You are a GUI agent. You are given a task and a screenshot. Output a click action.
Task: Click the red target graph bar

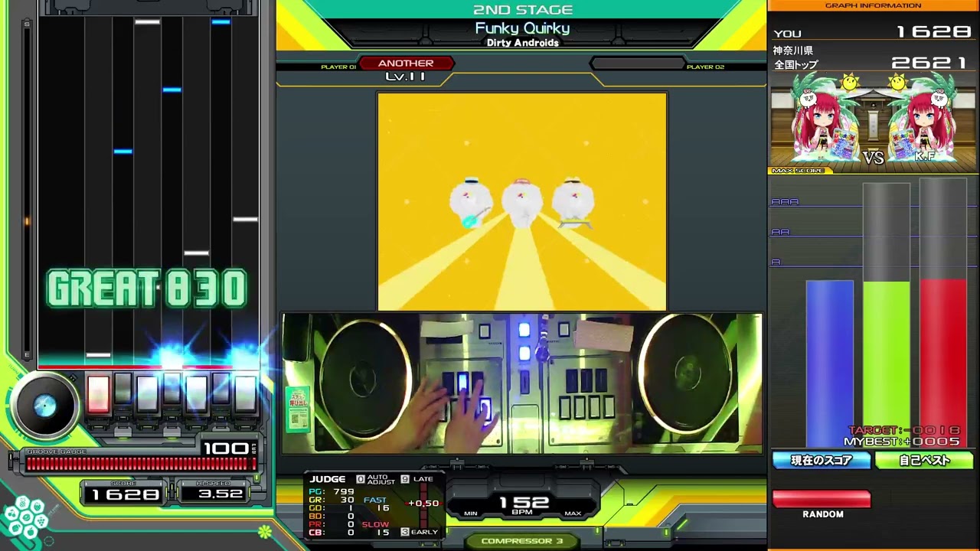[943, 363]
